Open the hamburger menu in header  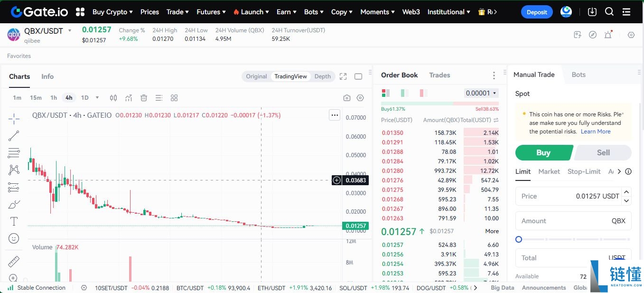click(x=626, y=12)
